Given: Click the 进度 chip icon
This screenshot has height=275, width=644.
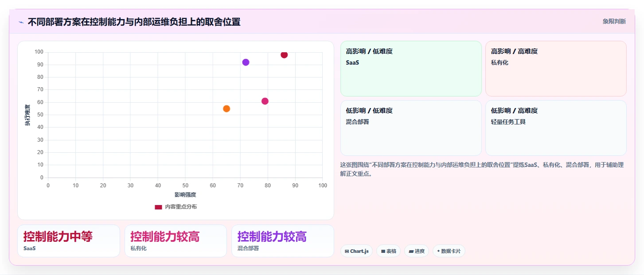Looking at the screenshot, I should point(411,252).
